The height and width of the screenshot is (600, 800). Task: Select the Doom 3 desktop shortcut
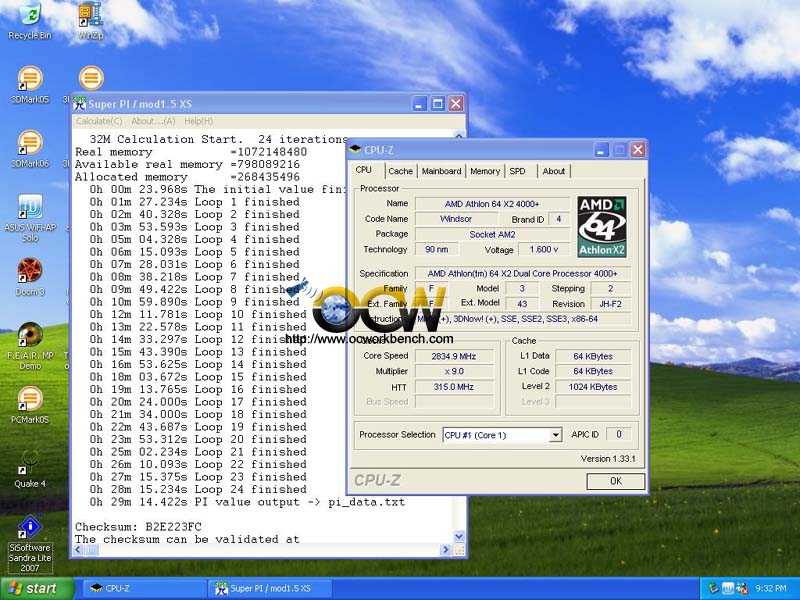(30, 277)
